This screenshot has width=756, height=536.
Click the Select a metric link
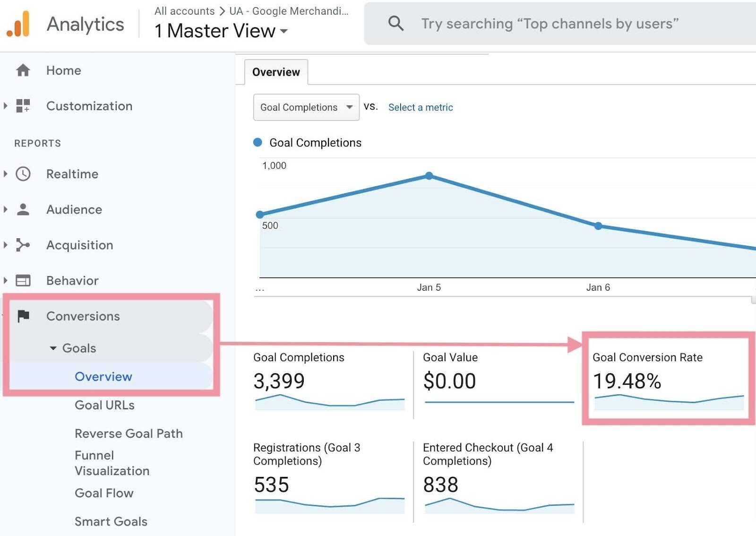(x=421, y=107)
